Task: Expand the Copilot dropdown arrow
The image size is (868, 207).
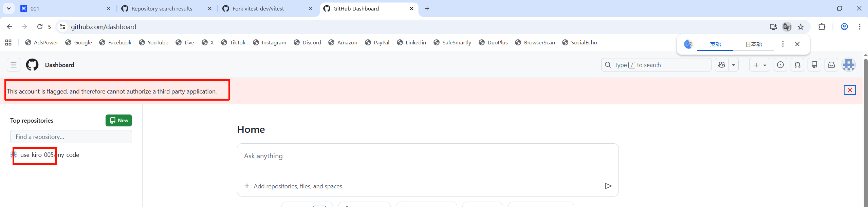Action: coord(733,65)
